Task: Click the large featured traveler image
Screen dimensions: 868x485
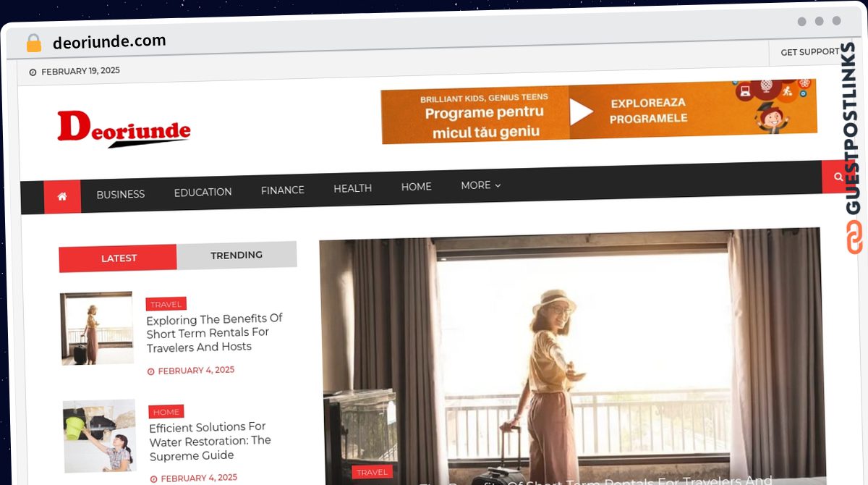Action: pos(571,355)
